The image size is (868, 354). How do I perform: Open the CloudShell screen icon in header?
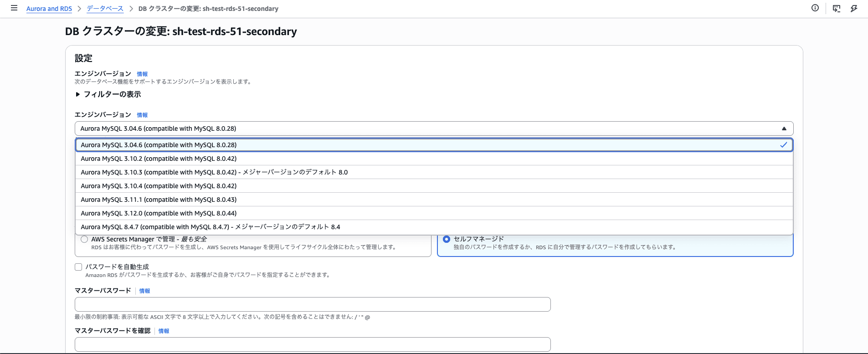(837, 8)
